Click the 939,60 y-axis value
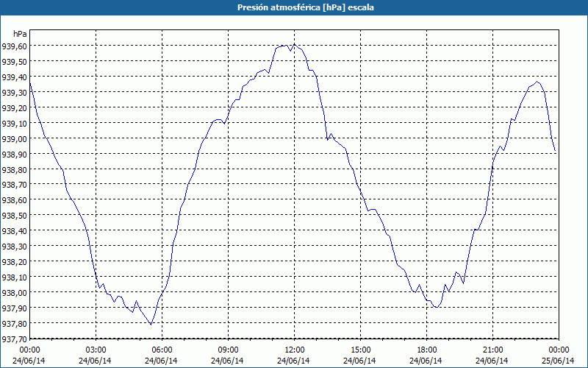This screenshot has width=588, height=368. (x=14, y=46)
